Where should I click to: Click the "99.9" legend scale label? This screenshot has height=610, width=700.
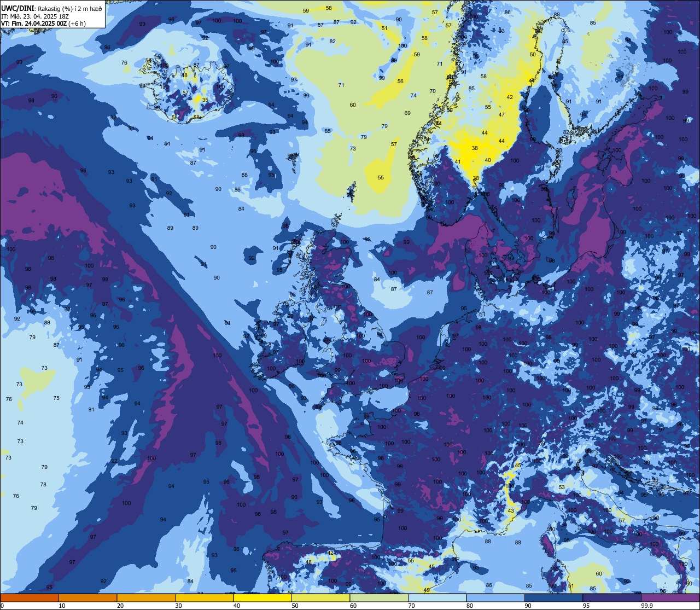pos(647,606)
